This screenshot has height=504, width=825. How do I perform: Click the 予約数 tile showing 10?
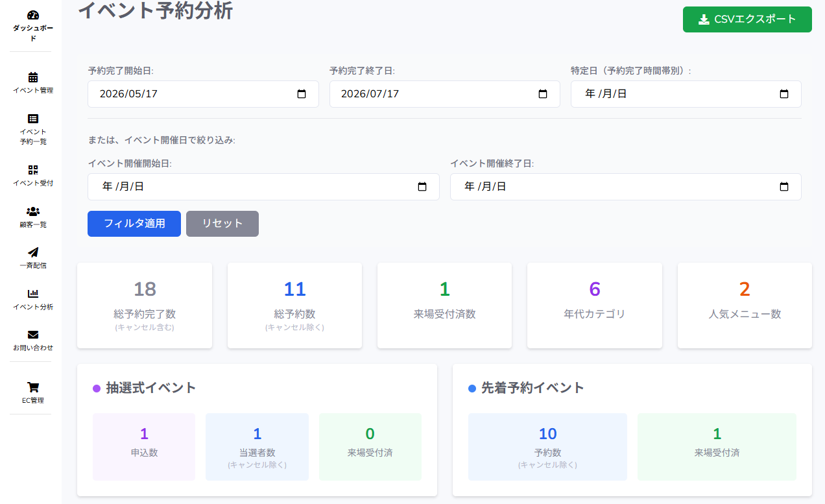pyautogui.click(x=547, y=447)
